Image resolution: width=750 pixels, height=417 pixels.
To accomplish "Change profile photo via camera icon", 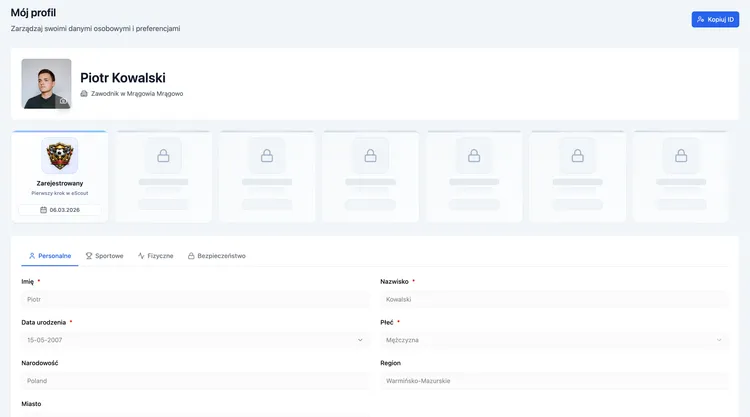I will (x=63, y=101).
